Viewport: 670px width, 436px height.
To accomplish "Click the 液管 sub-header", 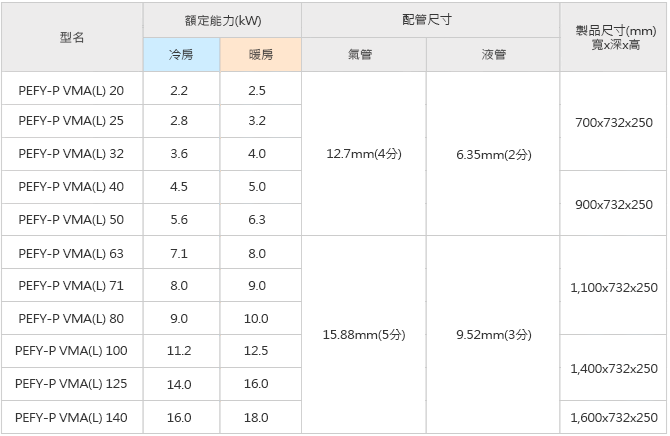I will pyautogui.click(x=493, y=55).
